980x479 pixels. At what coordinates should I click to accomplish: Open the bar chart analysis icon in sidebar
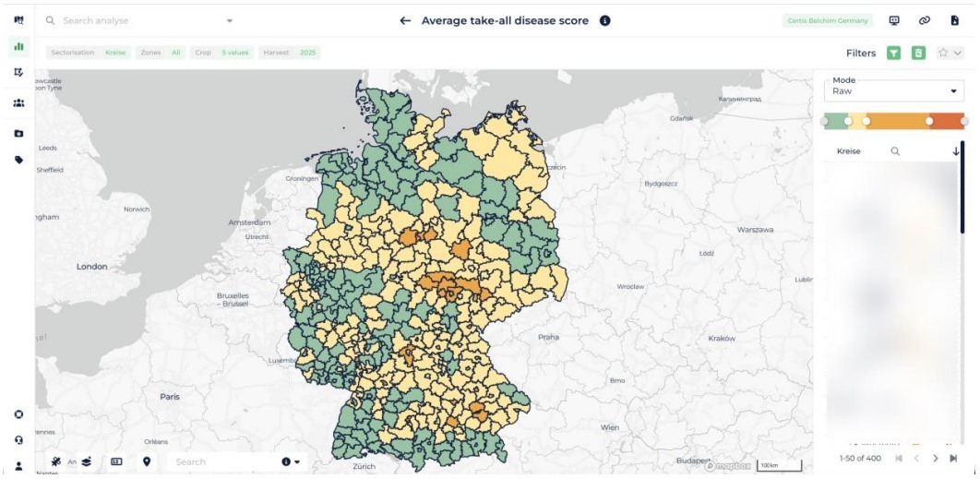point(18,46)
